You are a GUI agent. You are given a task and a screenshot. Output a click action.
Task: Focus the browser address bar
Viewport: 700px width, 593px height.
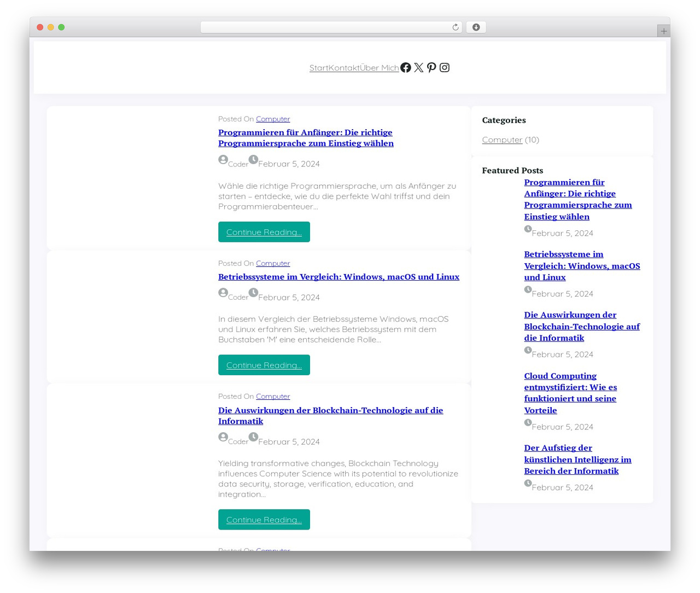[331, 27]
